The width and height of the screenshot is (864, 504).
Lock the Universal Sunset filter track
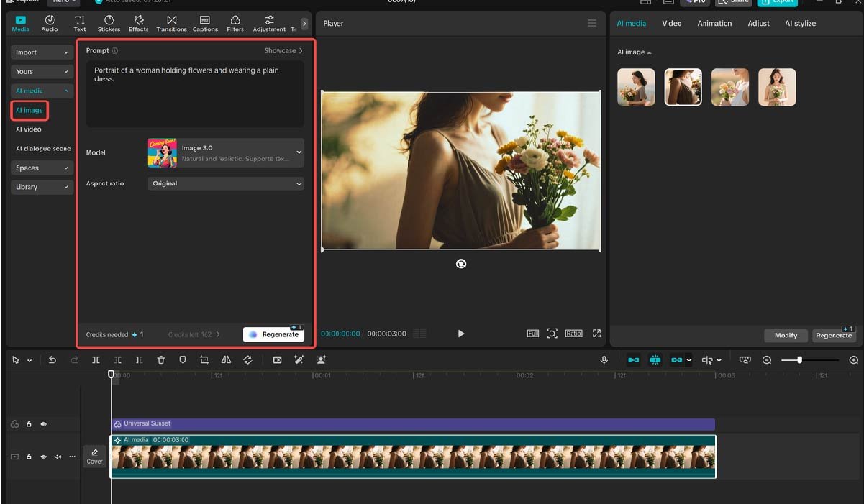(x=29, y=424)
